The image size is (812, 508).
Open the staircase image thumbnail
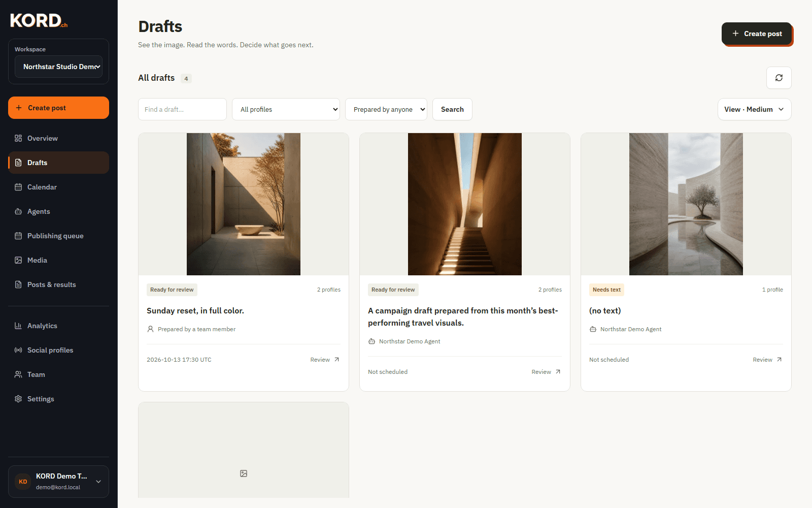[465, 204]
